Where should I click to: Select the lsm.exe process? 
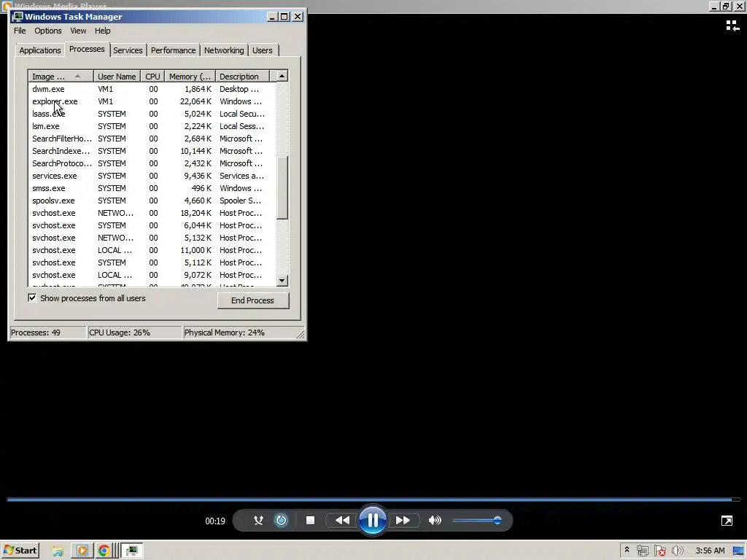pyautogui.click(x=152, y=126)
